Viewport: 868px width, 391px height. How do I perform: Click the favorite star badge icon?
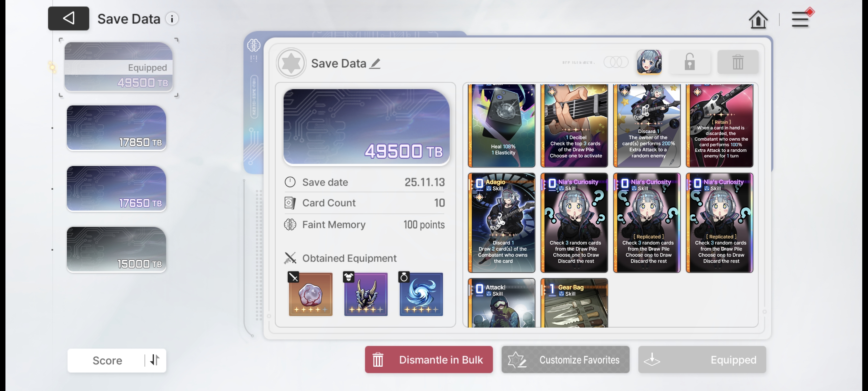291,63
